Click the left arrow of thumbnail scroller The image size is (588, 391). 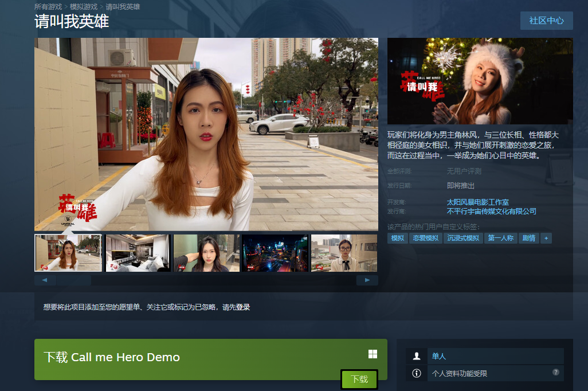[45, 280]
